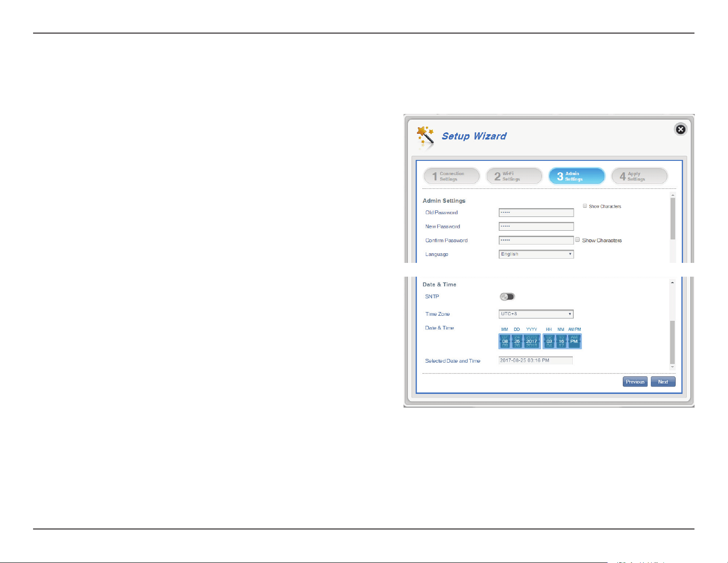Click the SNTP label
Screen dimensions: 728x563
pos(432,296)
